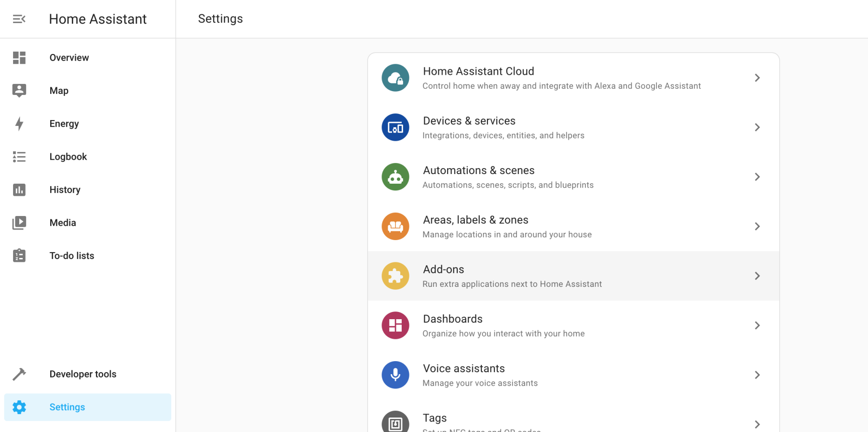Click 'Organize how you interact with your home'

click(503, 334)
